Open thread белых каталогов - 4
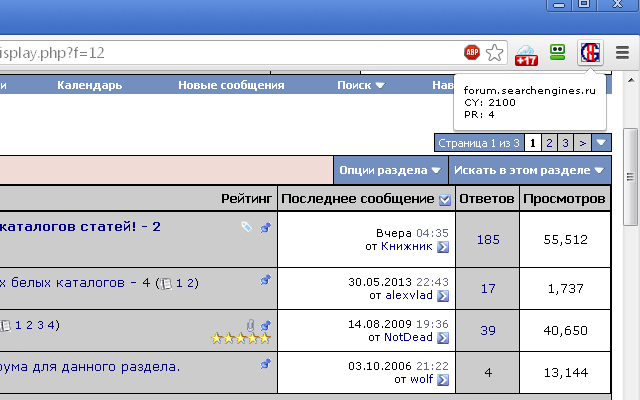The width and height of the screenshot is (640, 400). point(75,282)
